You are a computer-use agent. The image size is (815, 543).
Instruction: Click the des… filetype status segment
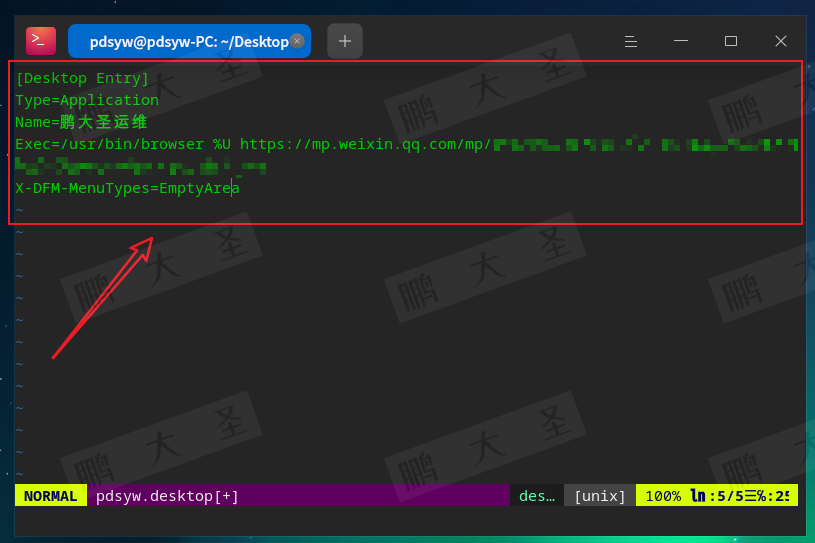pos(537,496)
